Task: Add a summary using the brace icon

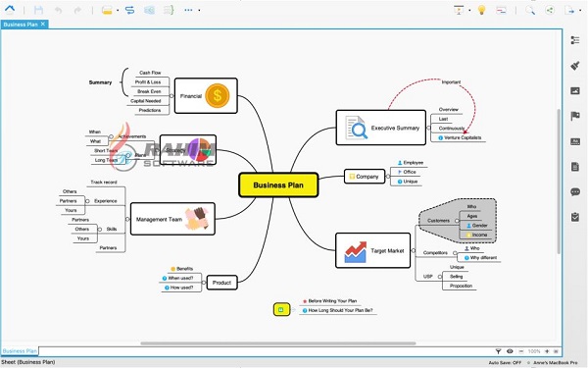Action: [x=169, y=10]
